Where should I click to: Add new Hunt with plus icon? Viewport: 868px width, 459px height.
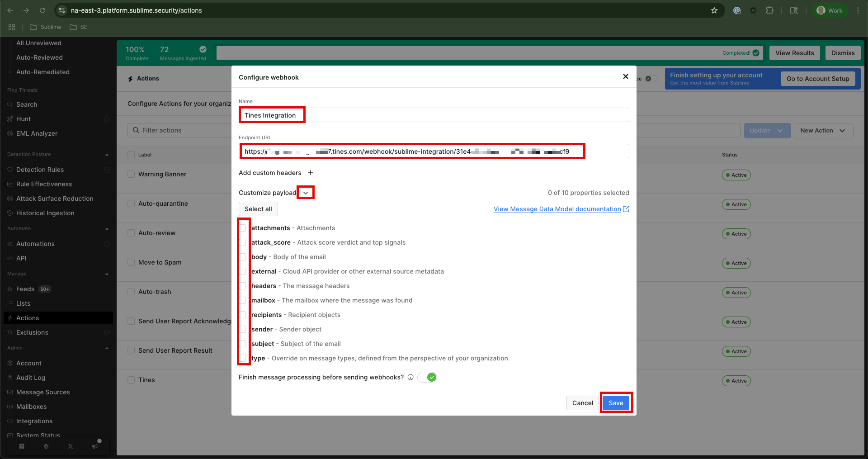107,119
